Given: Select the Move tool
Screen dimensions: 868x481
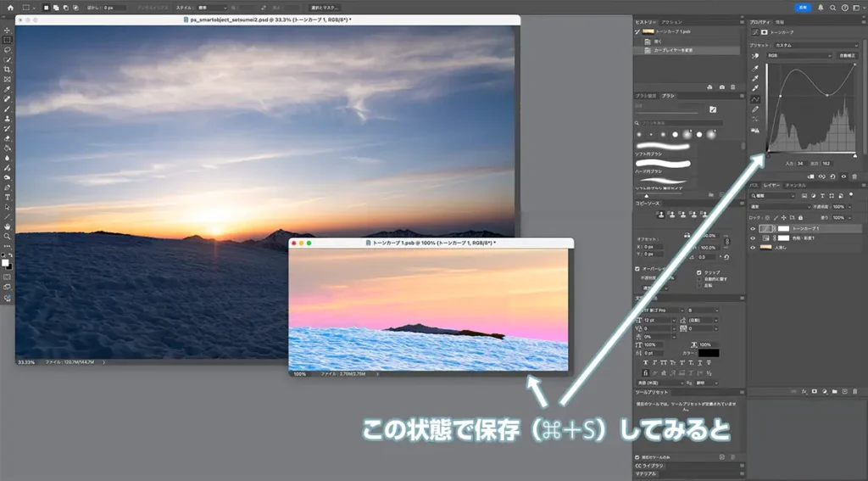Looking at the screenshot, I should [x=7, y=31].
